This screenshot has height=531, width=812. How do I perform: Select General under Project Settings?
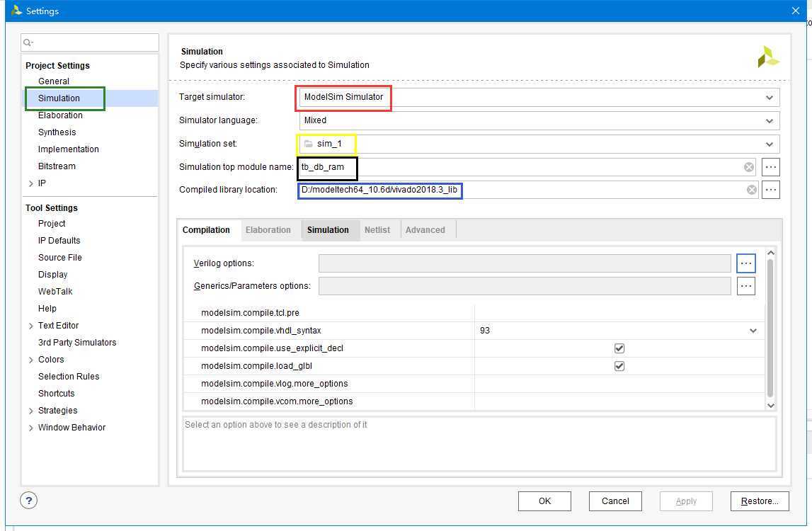(53, 81)
